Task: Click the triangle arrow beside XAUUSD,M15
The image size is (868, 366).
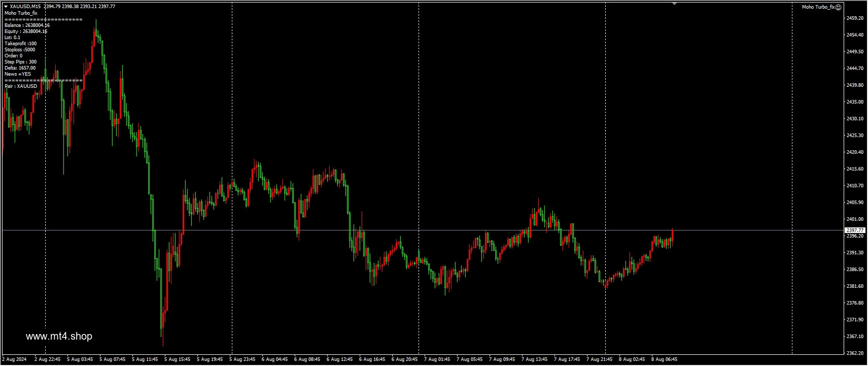Action: pos(6,7)
